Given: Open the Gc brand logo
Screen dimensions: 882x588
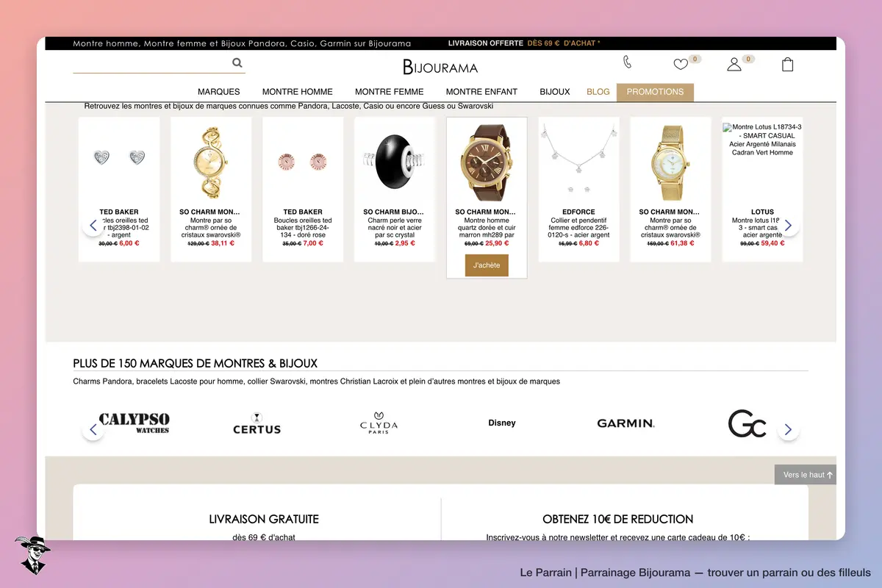Looking at the screenshot, I should [747, 423].
